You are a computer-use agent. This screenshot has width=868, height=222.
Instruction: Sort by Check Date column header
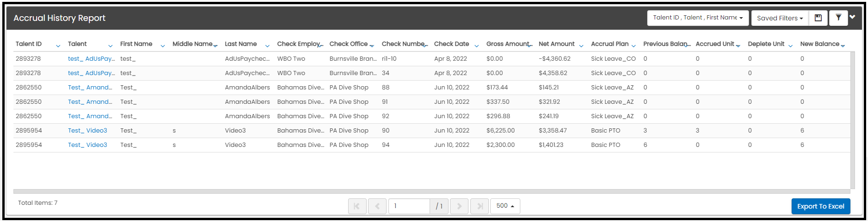pyautogui.click(x=451, y=44)
